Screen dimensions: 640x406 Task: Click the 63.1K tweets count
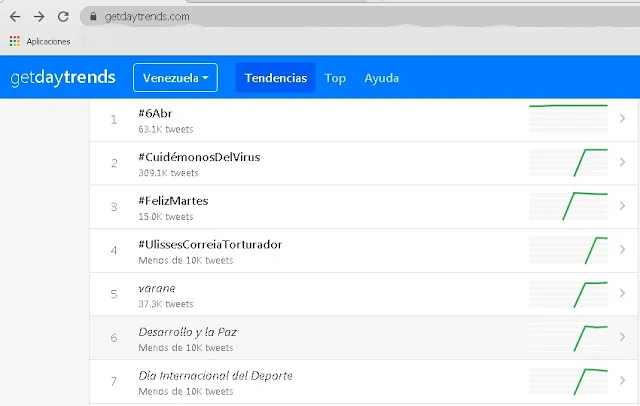click(x=166, y=129)
